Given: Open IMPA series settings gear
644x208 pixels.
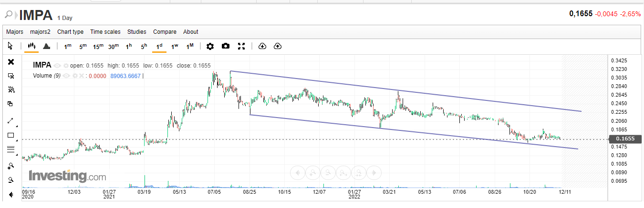Looking at the screenshot, I should click(66, 66).
